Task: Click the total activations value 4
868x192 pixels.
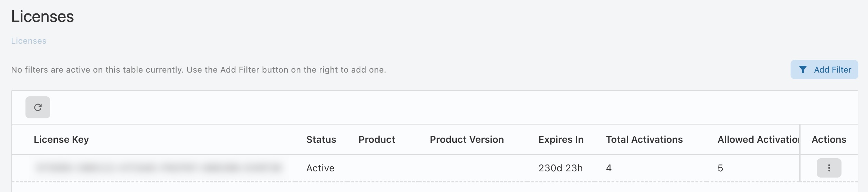Action: click(608, 168)
